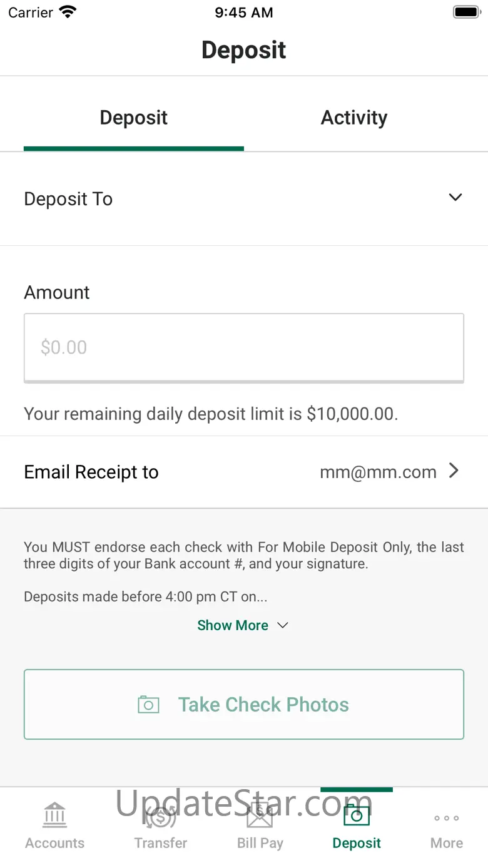Tap the Accounts bank building icon
This screenshot has width=488, height=868.
pos(55,815)
